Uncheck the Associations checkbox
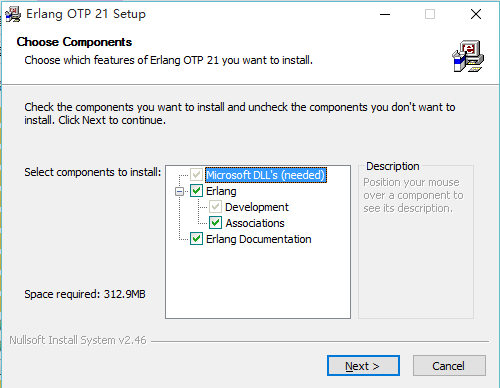This screenshot has height=388, width=500. [x=215, y=223]
